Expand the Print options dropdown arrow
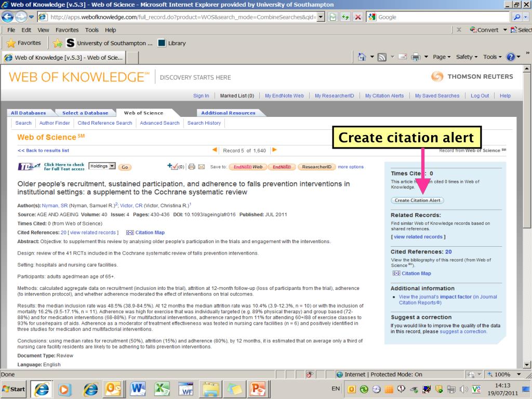This screenshot has height=399, width=532. pyautogui.click(x=426, y=57)
